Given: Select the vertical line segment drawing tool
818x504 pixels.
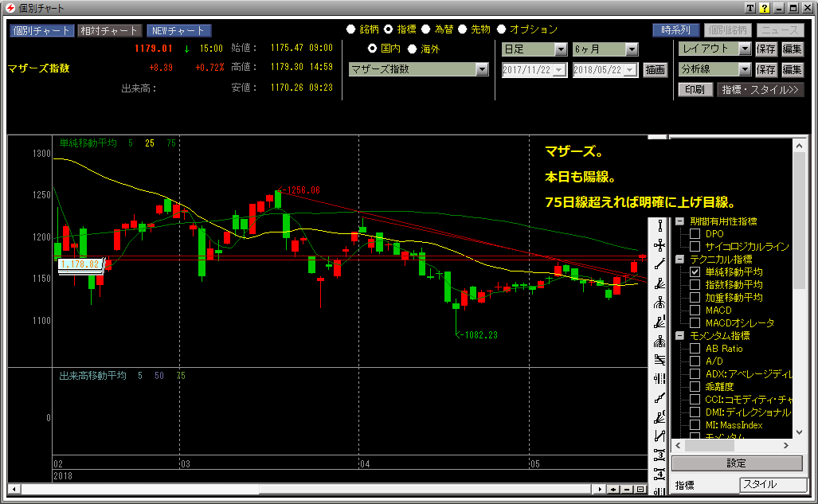Looking at the screenshot, I should (x=659, y=226).
